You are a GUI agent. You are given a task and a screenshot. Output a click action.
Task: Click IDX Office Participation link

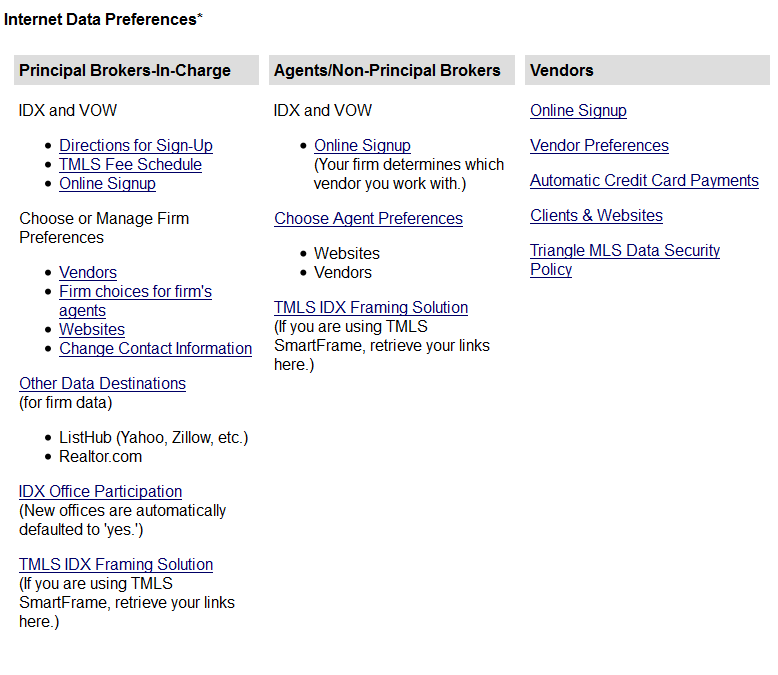point(100,491)
